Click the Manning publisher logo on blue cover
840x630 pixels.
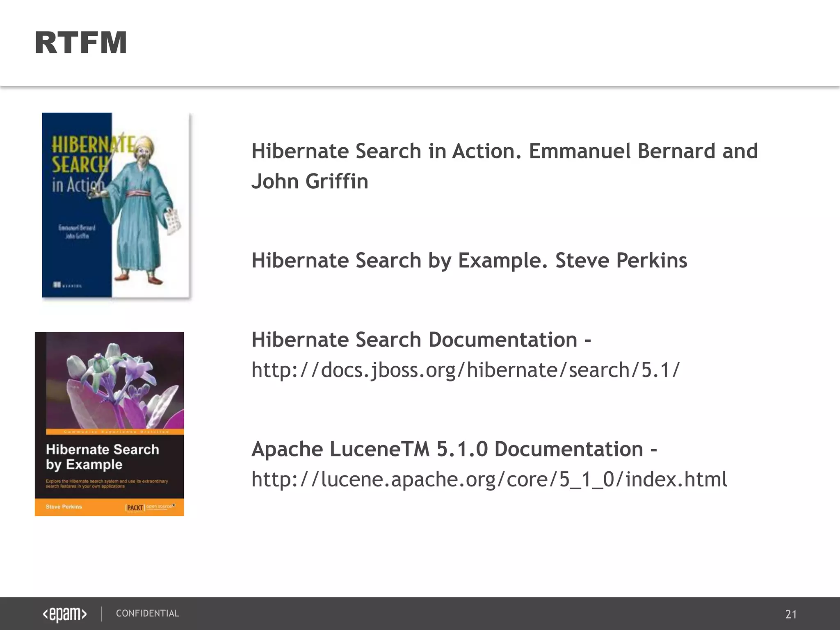(67, 285)
